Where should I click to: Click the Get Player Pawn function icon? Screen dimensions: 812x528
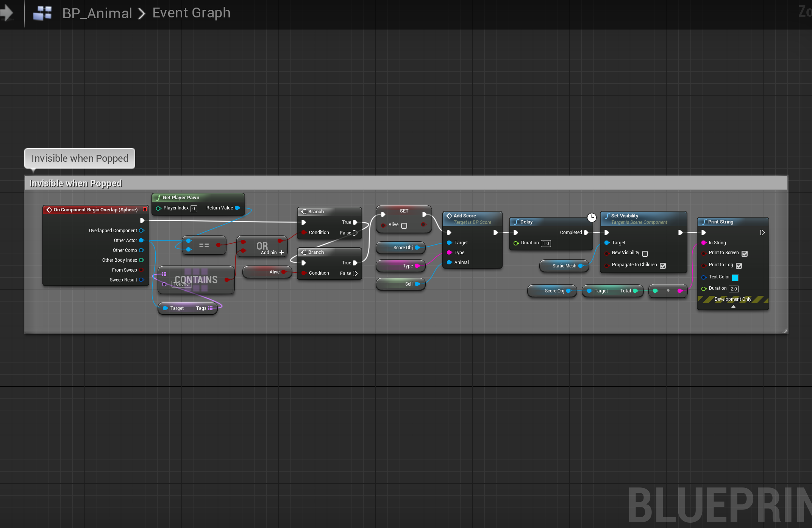(159, 198)
